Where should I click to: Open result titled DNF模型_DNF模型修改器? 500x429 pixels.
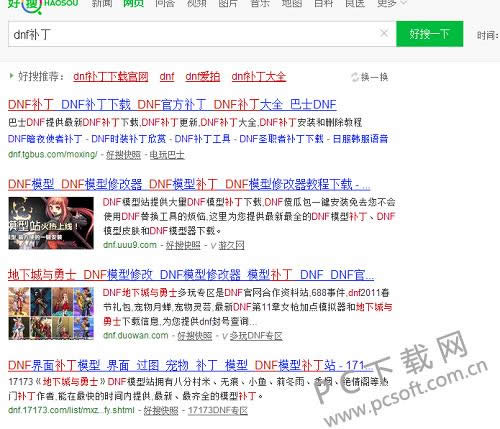tap(189, 184)
